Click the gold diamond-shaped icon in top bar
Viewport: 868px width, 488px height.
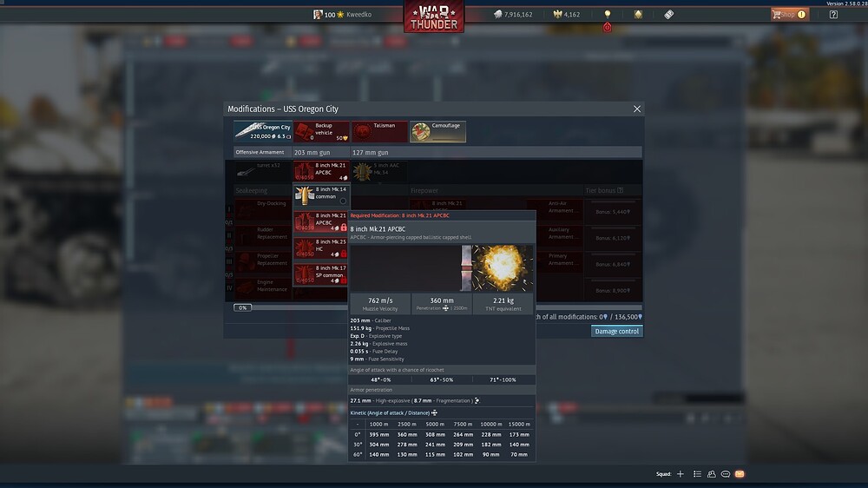[638, 15]
